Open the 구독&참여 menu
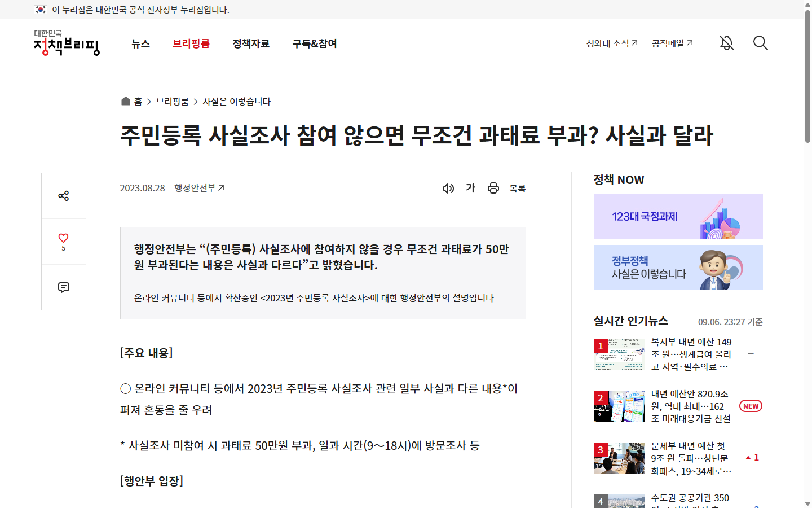This screenshot has width=812, height=508. pos(315,43)
